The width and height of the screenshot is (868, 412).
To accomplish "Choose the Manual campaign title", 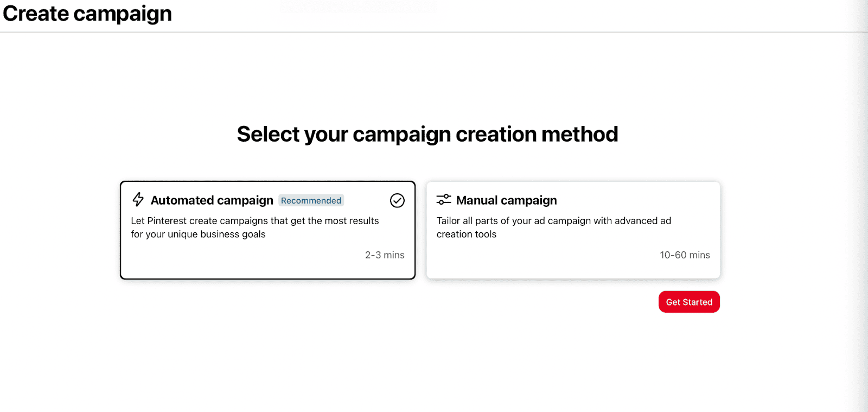I will point(506,201).
